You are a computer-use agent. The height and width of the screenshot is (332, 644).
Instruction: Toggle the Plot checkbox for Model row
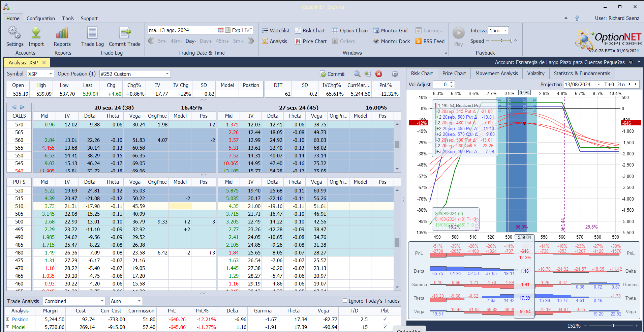385,327
